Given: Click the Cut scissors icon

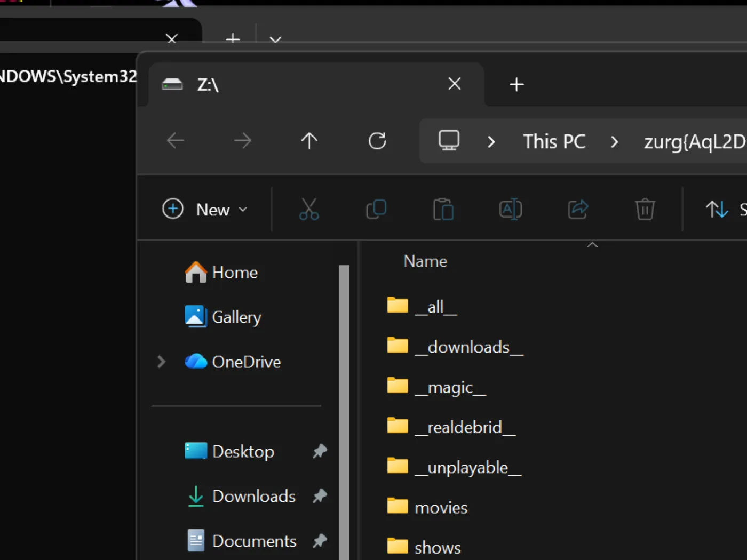Looking at the screenshot, I should pos(309,209).
